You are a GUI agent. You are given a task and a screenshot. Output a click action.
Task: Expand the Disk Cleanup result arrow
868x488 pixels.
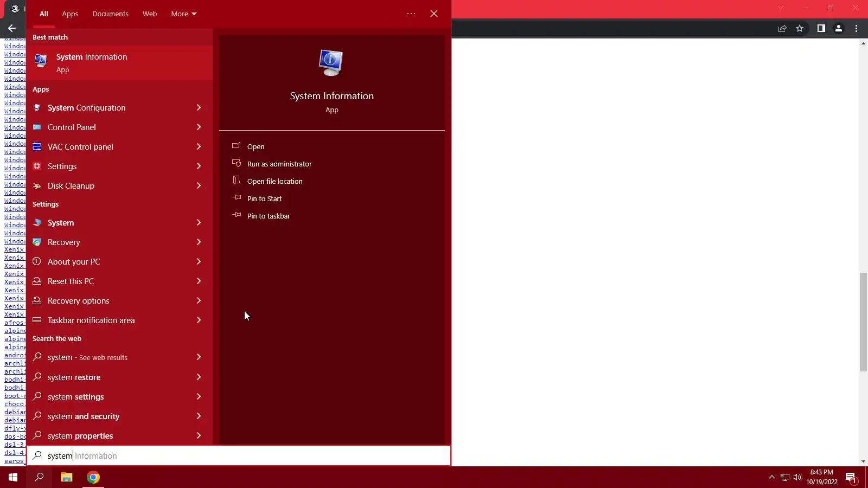click(199, 185)
